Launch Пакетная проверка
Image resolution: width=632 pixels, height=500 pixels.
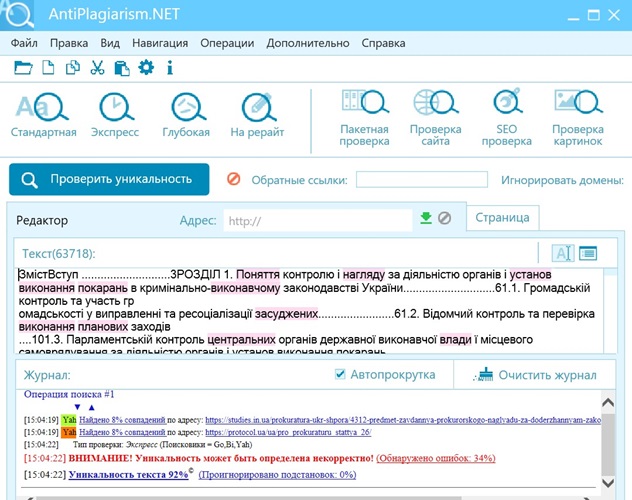364,118
